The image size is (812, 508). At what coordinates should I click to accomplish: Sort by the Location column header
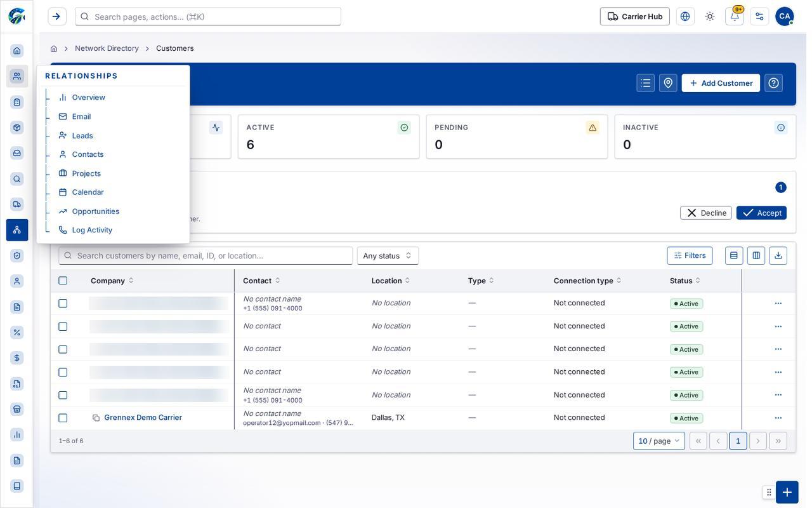coord(391,281)
